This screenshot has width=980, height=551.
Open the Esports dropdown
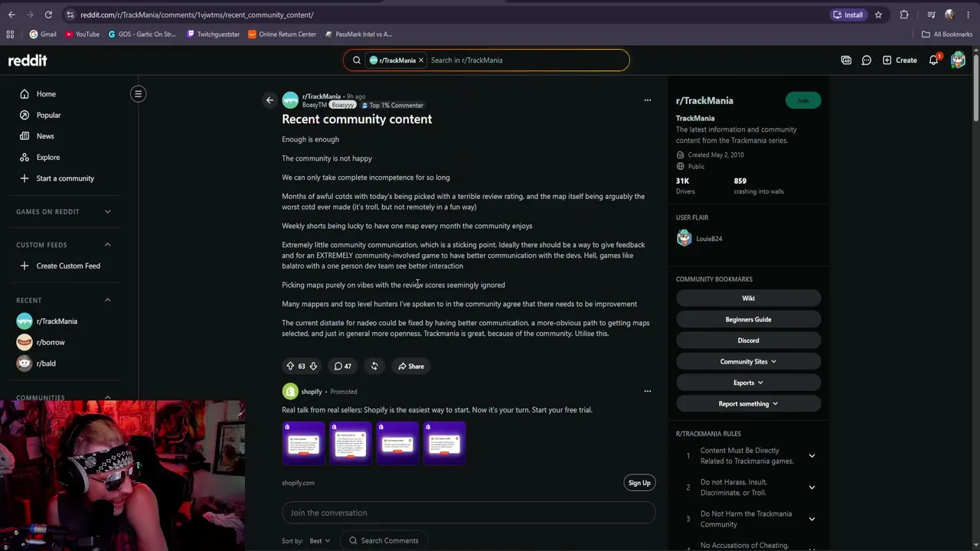point(748,383)
